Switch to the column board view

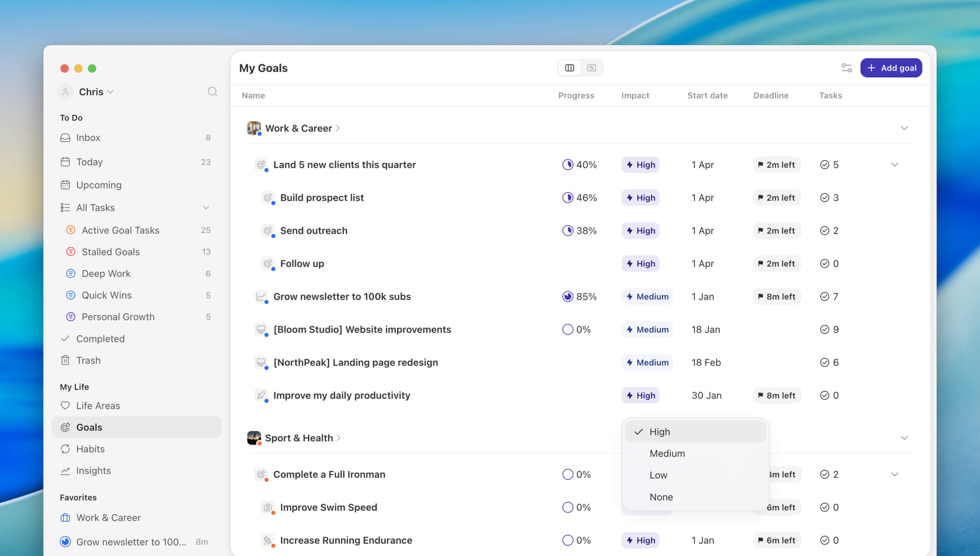(570, 68)
